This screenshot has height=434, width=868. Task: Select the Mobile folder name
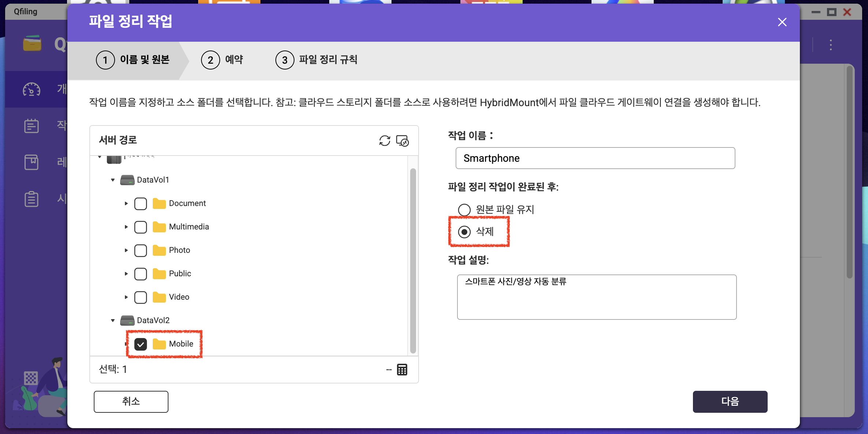point(181,344)
